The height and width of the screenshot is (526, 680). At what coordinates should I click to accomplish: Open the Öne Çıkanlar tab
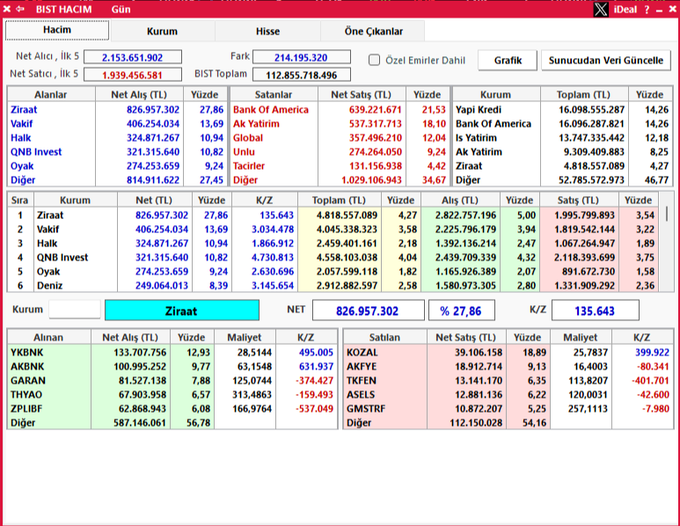373,31
